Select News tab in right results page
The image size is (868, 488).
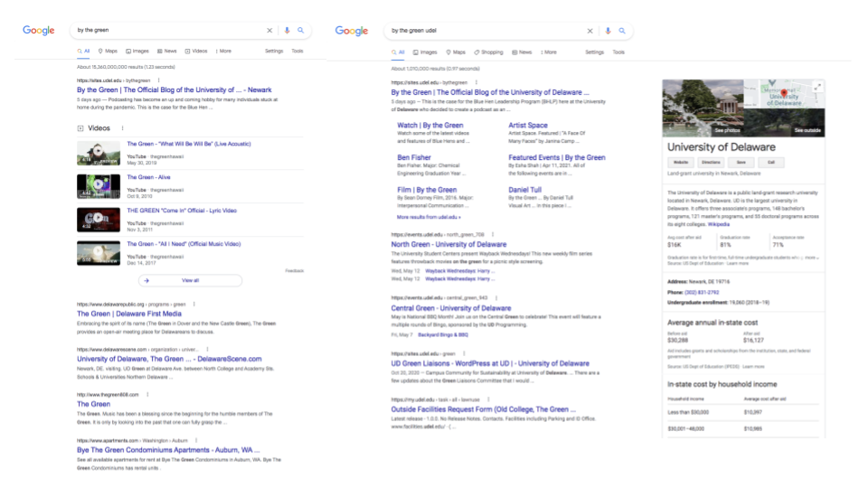coord(522,52)
